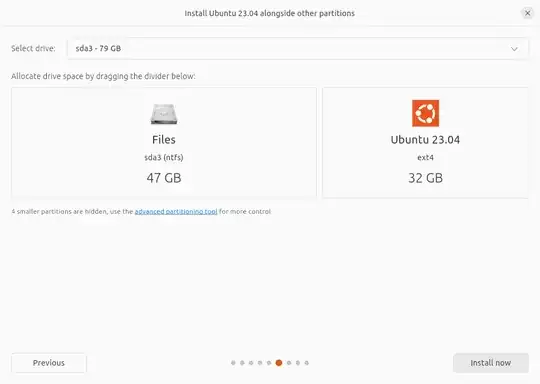The height and width of the screenshot is (384, 540).
Task: Click the Install now button
Action: tap(491, 363)
